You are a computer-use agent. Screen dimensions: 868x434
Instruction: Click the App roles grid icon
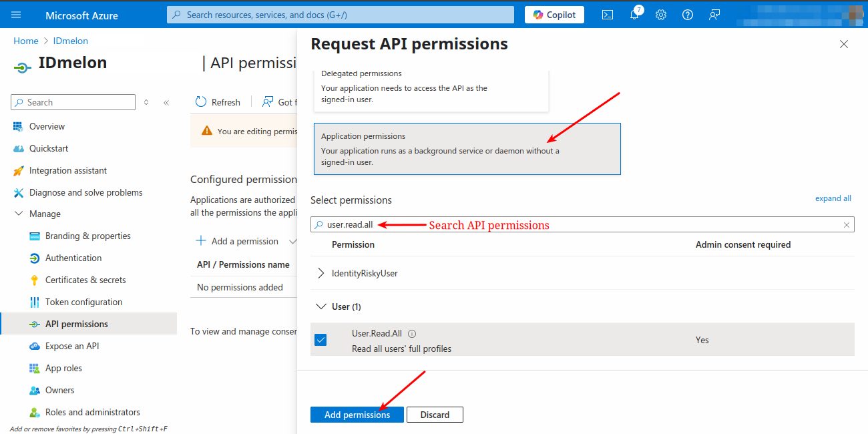pos(34,368)
